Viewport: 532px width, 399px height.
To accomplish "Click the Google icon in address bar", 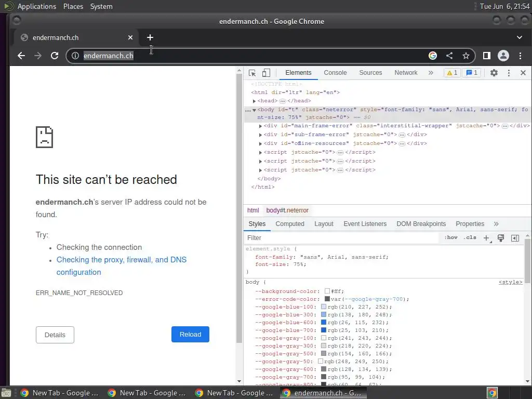I will click(x=433, y=56).
